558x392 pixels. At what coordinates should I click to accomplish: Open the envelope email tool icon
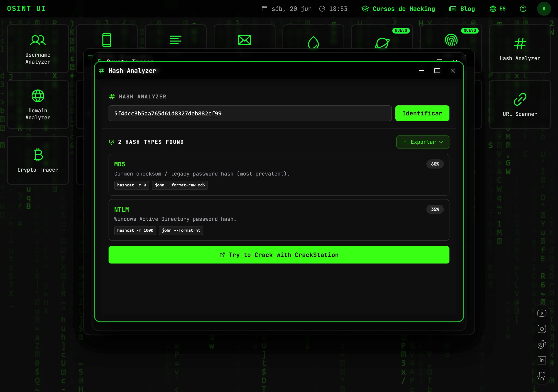[244, 40]
